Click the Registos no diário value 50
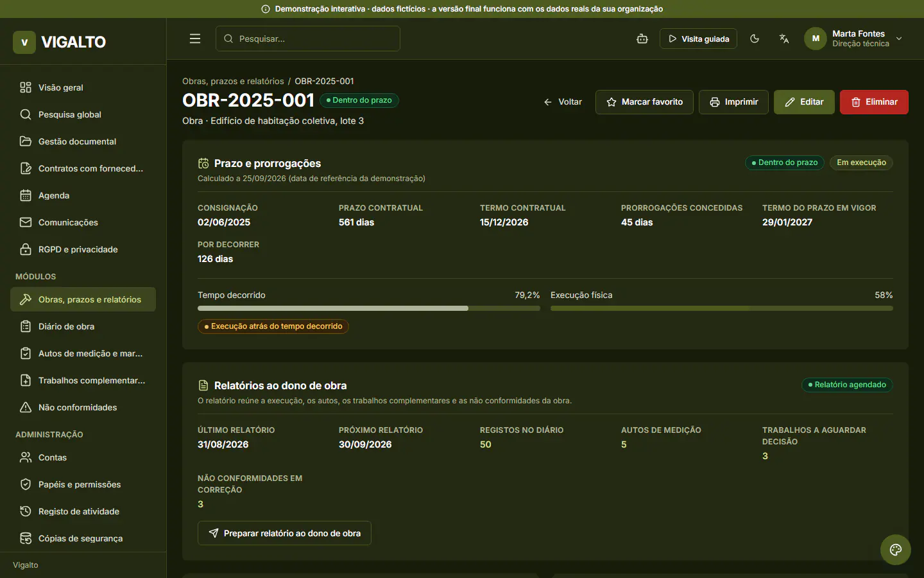This screenshot has width=924, height=578. pyautogui.click(x=486, y=444)
